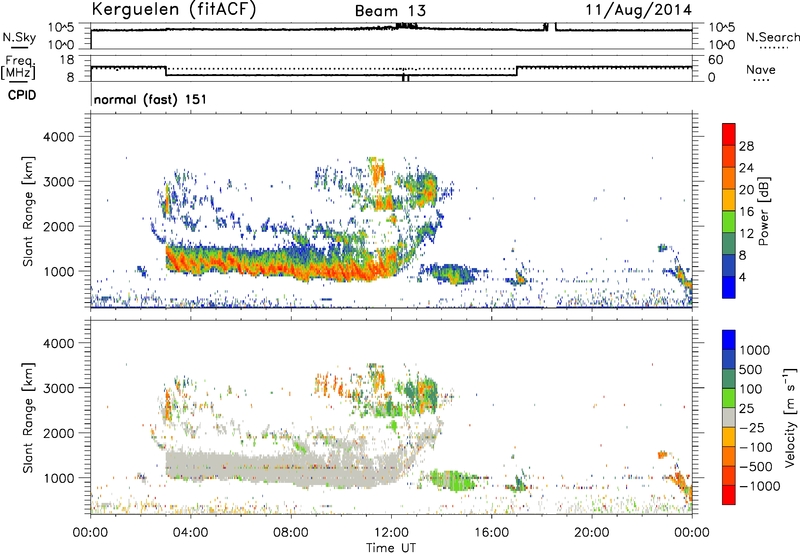Click the date '11/Aug/2014'
800x554 pixels.
pos(638,10)
